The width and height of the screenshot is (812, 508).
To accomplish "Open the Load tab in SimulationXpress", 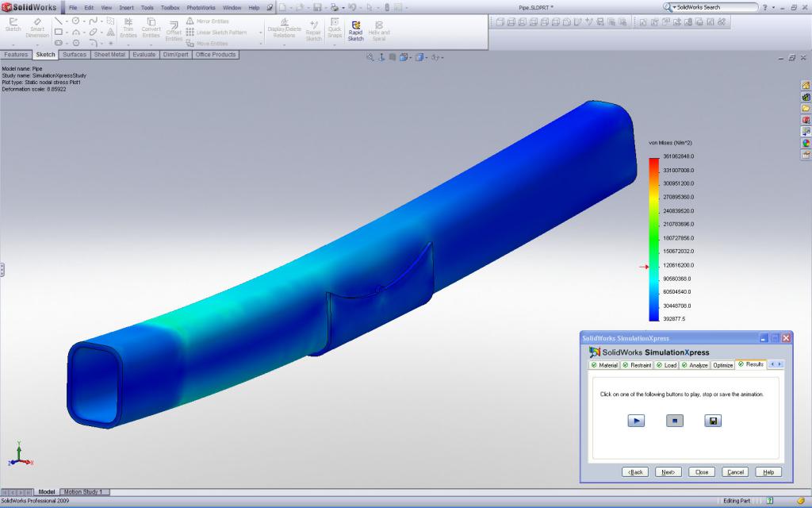I will [x=666, y=365].
